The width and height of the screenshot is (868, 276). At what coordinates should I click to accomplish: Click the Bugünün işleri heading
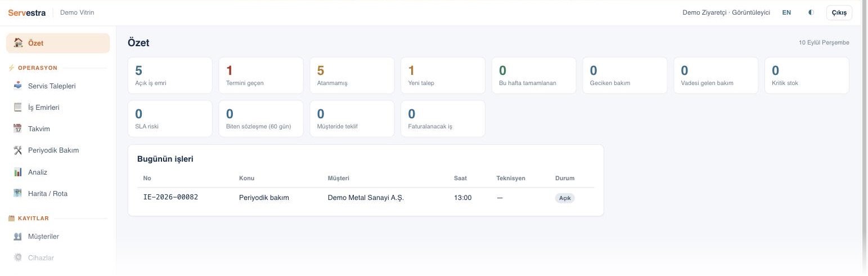[165, 159]
